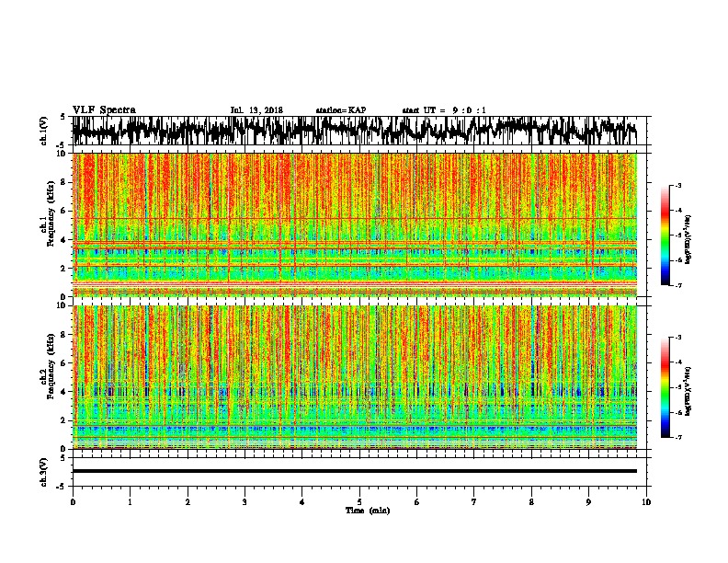Click the "-7" tick on the ch.1 colorbar

pyautogui.click(x=678, y=285)
